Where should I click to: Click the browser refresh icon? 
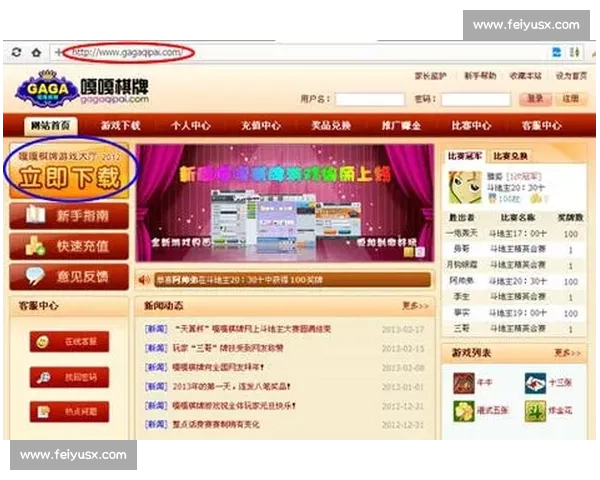pyautogui.click(x=16, y=52)
